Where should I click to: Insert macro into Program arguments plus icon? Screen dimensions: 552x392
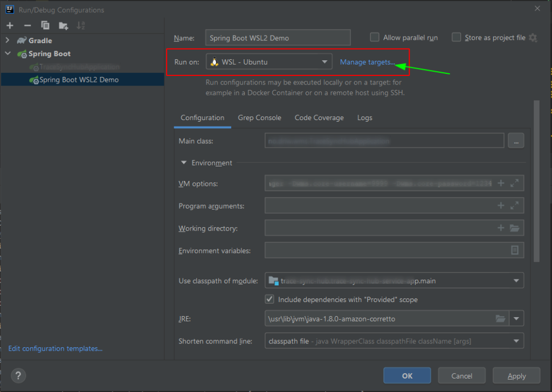(x=501, y=206)
